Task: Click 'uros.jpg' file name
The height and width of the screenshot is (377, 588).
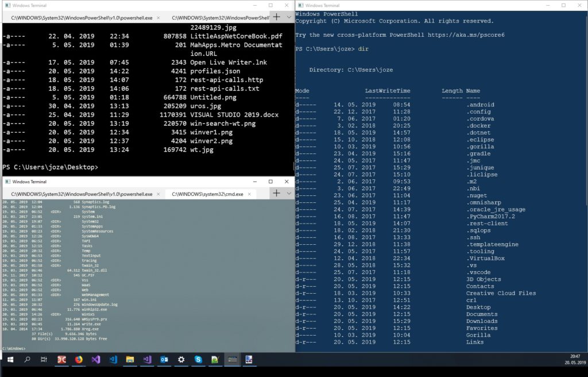Action: pos(206,106)
